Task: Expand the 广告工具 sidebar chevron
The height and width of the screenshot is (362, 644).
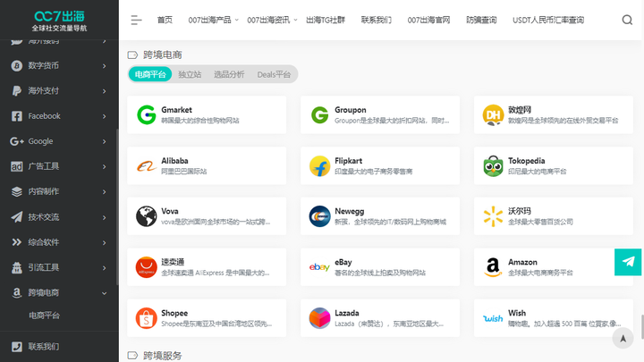Action: [105, 166]
